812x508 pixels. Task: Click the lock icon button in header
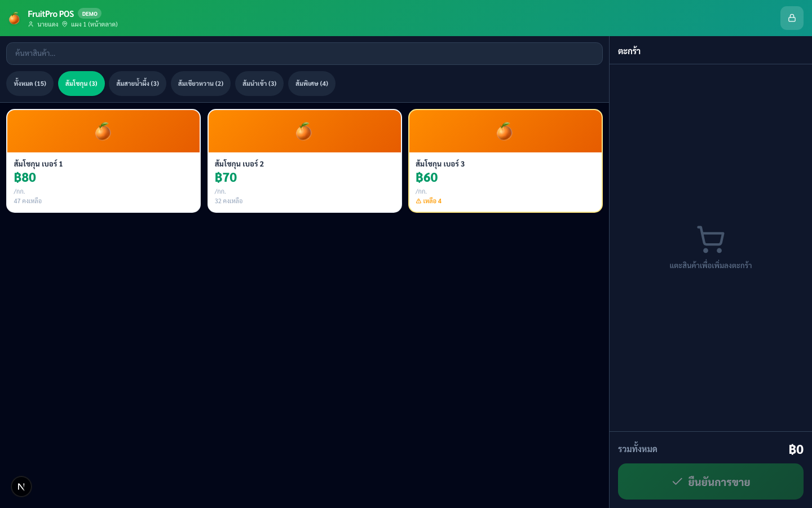(x=792, y=18)
